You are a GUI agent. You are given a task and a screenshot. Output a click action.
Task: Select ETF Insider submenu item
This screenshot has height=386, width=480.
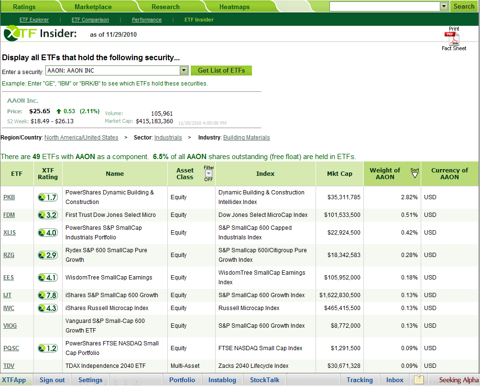click(x=199, y=20)
